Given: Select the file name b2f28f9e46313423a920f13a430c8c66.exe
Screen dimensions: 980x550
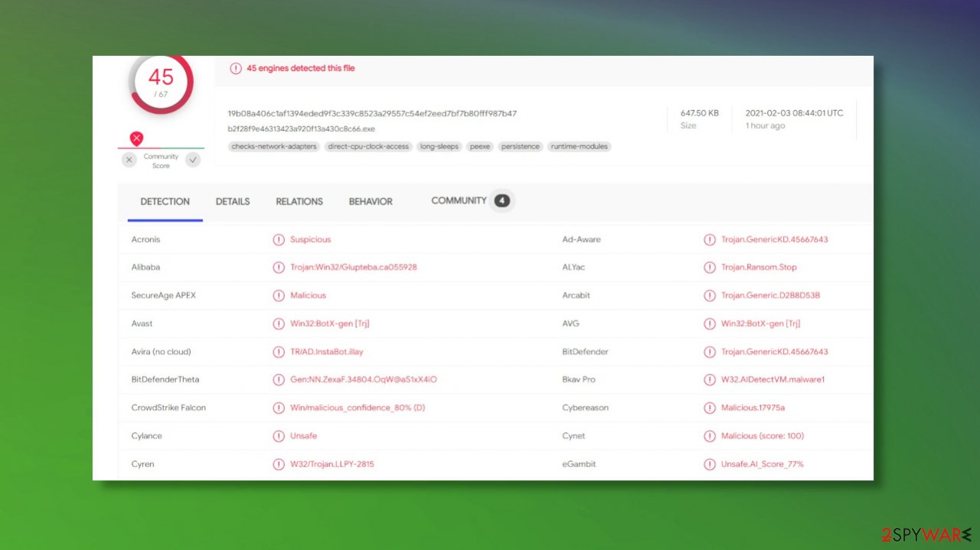Looking at the screenshot, I should pos(302,129).
